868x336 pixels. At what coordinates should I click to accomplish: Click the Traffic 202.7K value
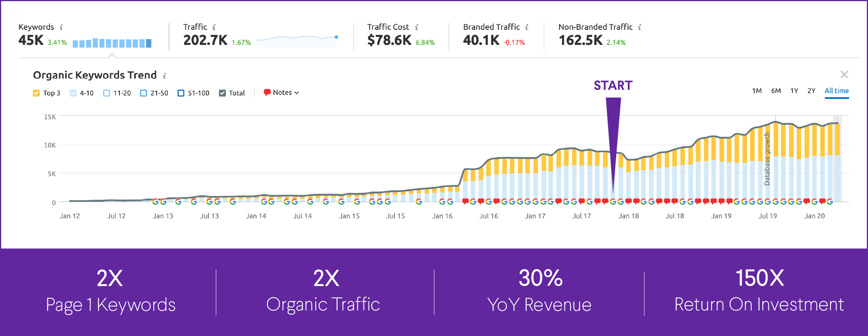[x=205, y=40]
